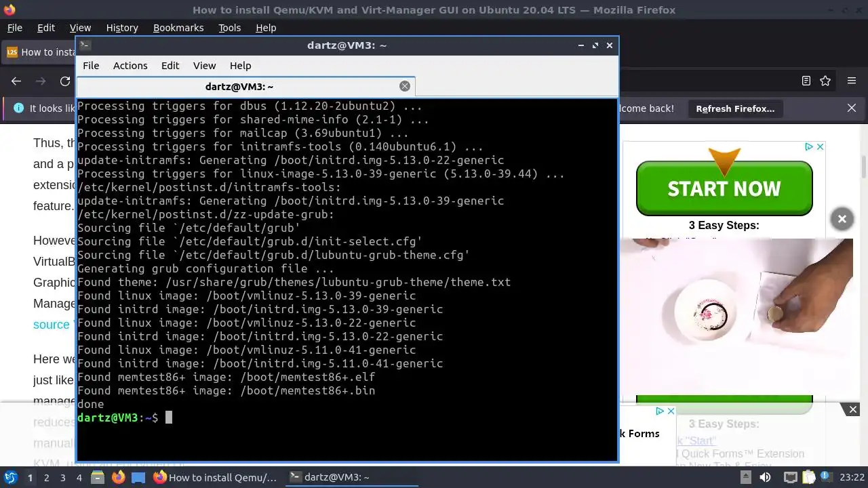Click 'Processing triggers for mailcap' line

pos(243,133)
